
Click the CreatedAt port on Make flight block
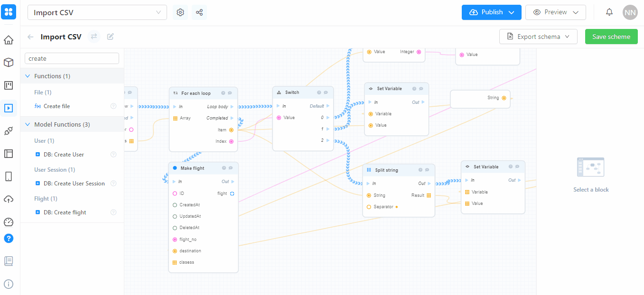coord(175,205)
